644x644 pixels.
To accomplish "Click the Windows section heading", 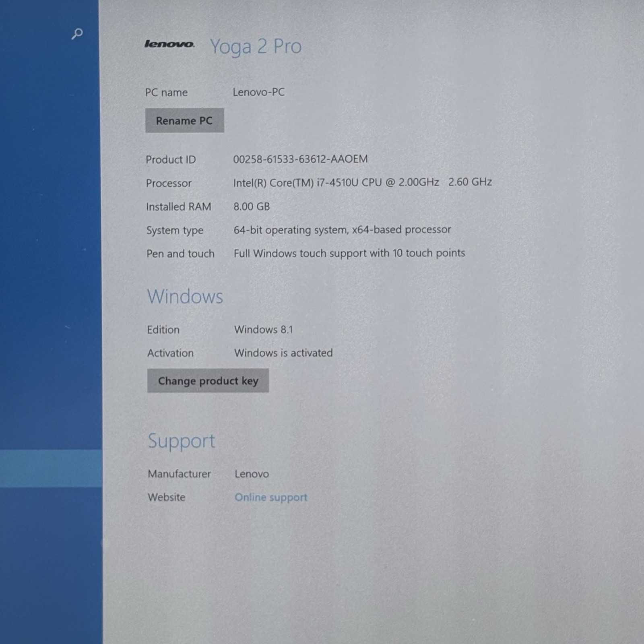I will click(185, 297).
